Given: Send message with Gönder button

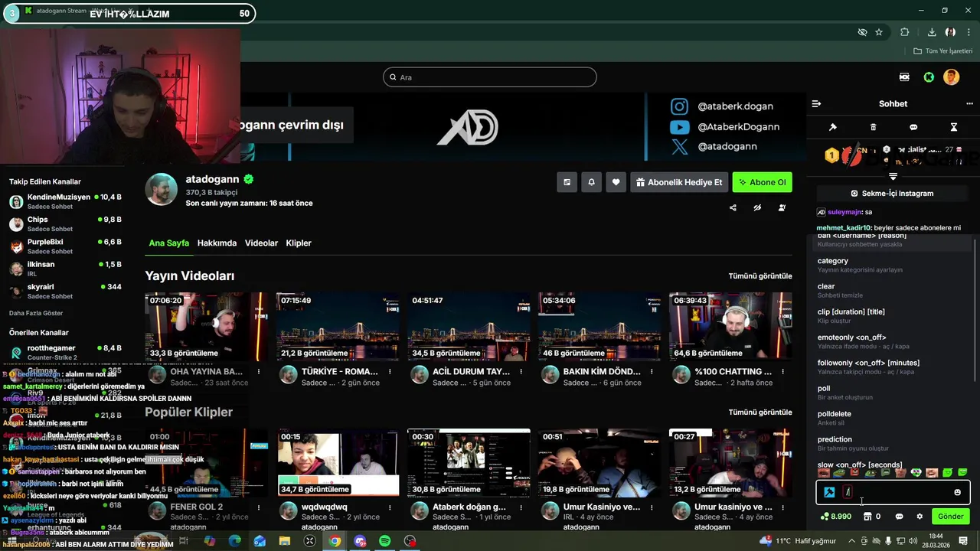Looking at the screenshot, I should [951, 517].
